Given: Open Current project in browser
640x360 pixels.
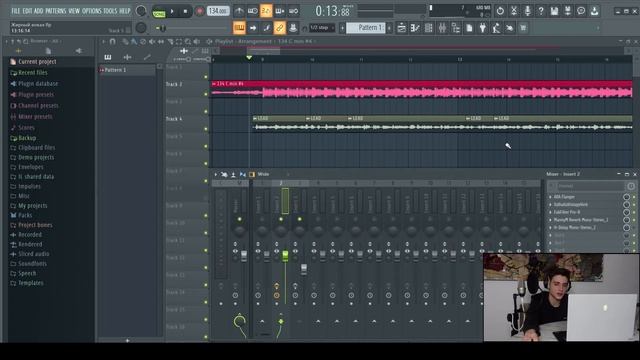Looking at the screenshot, I should point(37,62).
